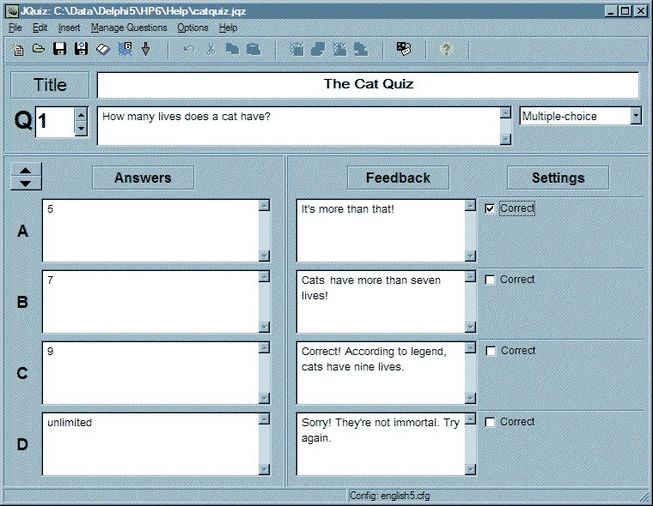Viewport: 653px width, 506px height.
Task: Click the question text field
Action: click(298, 126)
